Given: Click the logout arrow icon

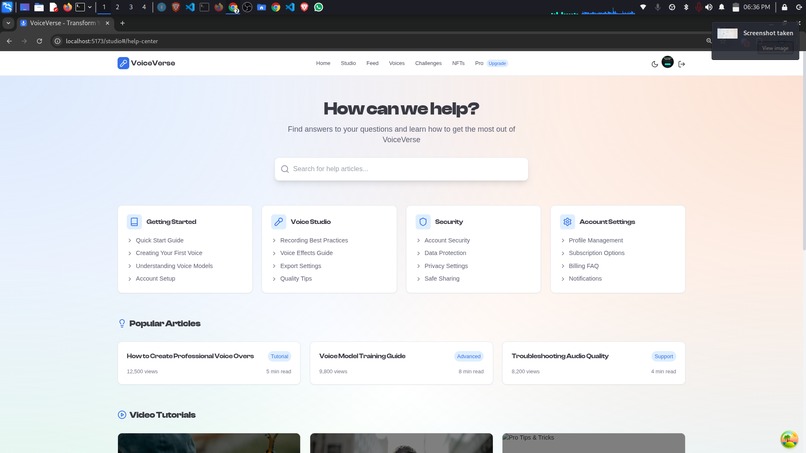Looking at the screenshot, I should pyautogui.click(x=682, y=64).
